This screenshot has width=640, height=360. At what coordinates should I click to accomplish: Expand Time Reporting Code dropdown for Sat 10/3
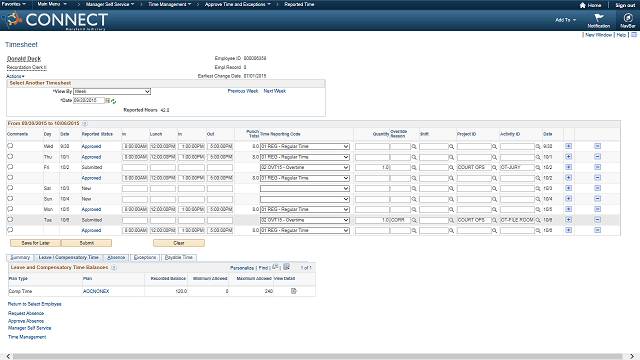coord(304,189)
